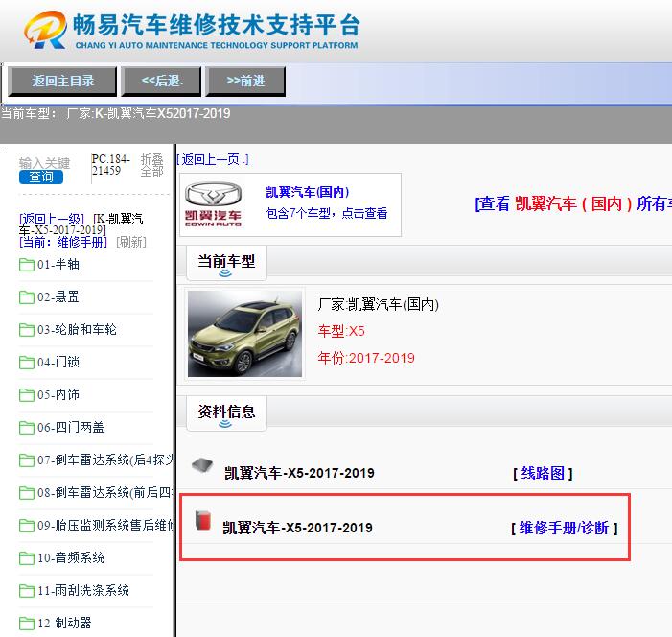Screen dimensions: 672x637
Task: Click the 年份:2017-2019 text
Action: (x=366, y=358)
